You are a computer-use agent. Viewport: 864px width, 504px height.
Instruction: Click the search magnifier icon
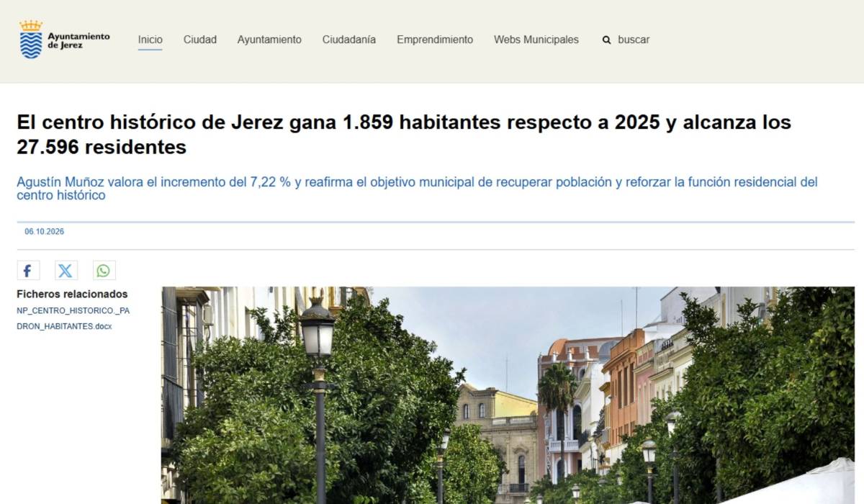tap(607, 40)
